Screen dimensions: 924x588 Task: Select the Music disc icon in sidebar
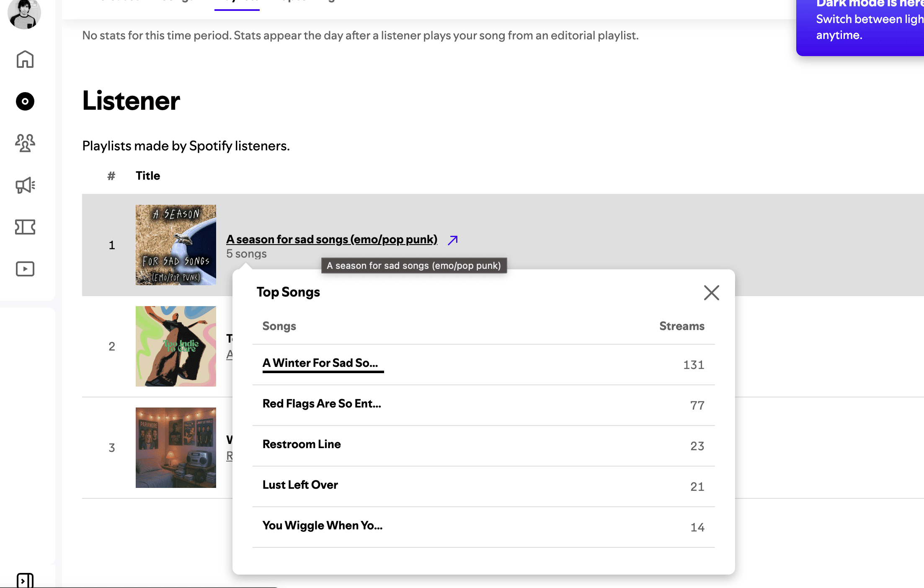coord(25,101)
